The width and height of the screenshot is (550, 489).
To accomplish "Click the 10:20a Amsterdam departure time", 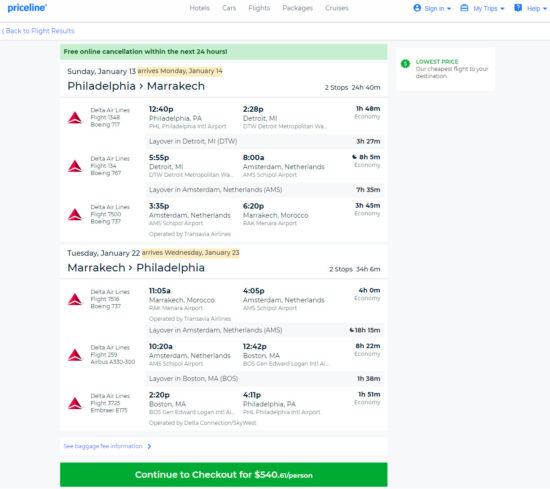I will click(x=161, y=346).
